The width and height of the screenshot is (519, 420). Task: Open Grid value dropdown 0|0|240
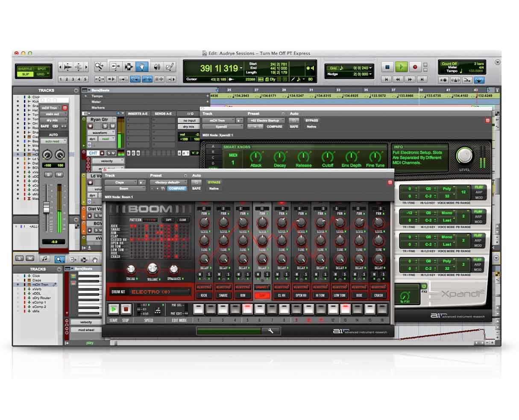click(x=362, y=68)
